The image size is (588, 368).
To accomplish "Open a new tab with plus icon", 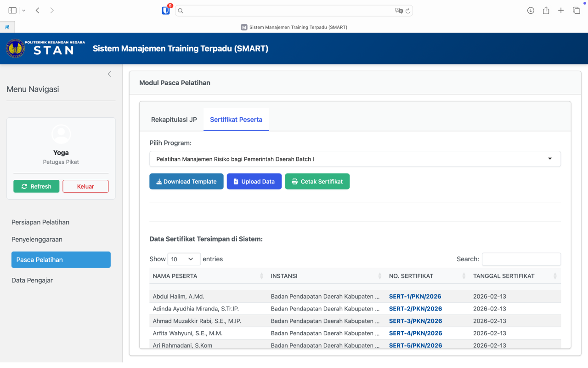I will [561, 10].
